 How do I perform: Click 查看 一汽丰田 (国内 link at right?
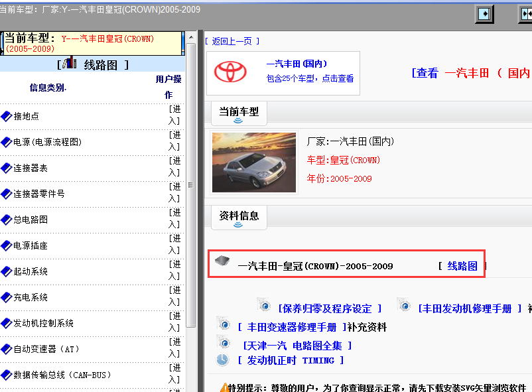(x=472, y=73)
